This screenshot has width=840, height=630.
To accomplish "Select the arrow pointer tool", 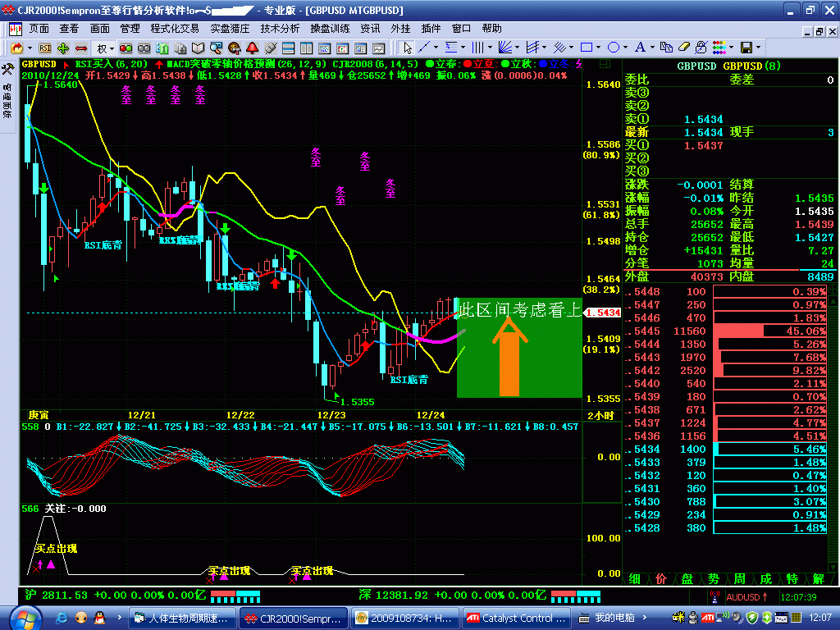I will tap(407, 48).
